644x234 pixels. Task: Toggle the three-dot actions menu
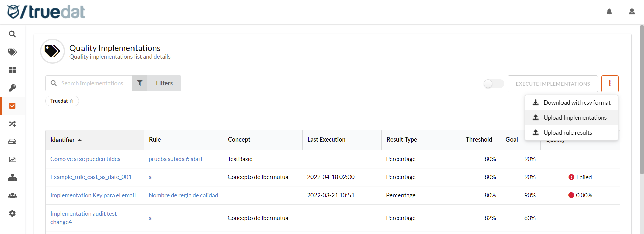pyautogui.click(x=609, y=84)
